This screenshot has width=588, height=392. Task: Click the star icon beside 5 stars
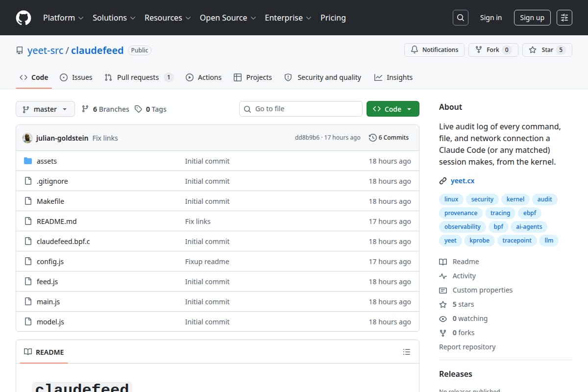point(443,304)
